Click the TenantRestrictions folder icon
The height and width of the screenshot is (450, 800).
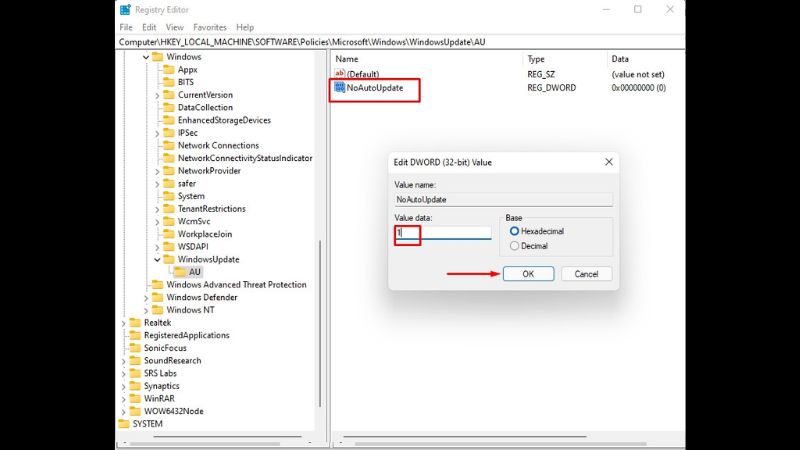coord(169,209)
